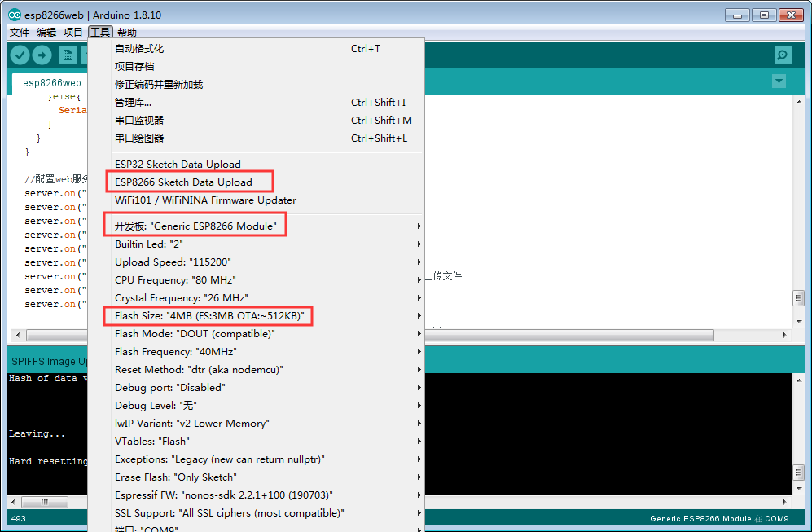Screen dimensions: 812x532
Task: Open the 文件 menu
Action: (20, 32)
